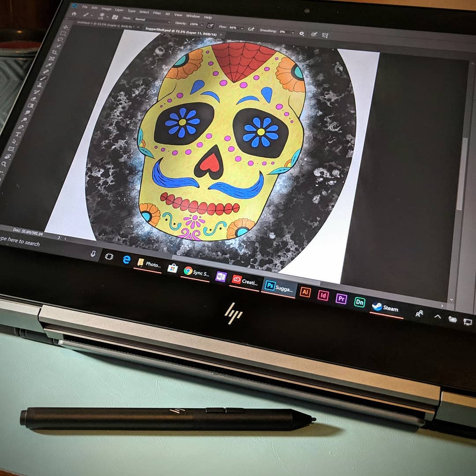
Task: Open Steam from the taskbar
Action: pos(386,308)
